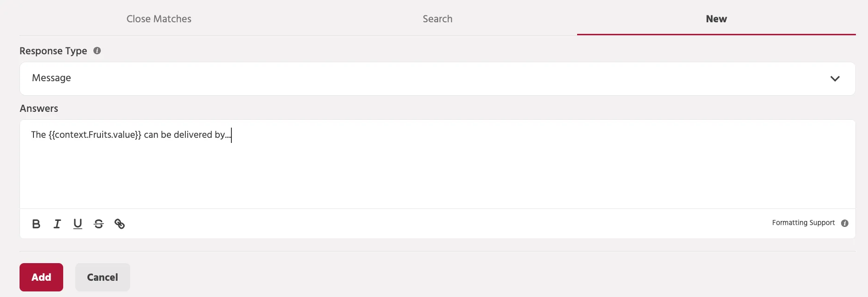Expand the dropdown using the chevron arrow
Image resolution: width=868 pixels, height=297 pixels.
pyautogui.click(x=835, y=78)
